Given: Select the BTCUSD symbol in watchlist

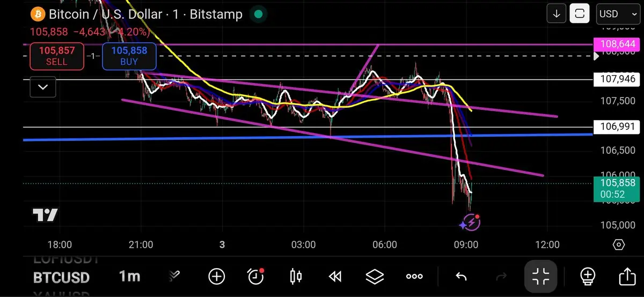Looking at the screenshot, I should point(61,277).
